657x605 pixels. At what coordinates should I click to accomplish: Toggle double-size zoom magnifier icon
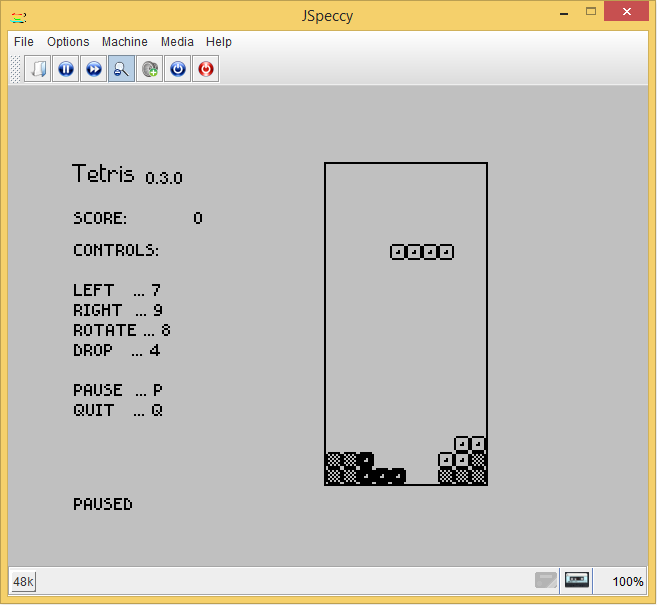[122, 69]
